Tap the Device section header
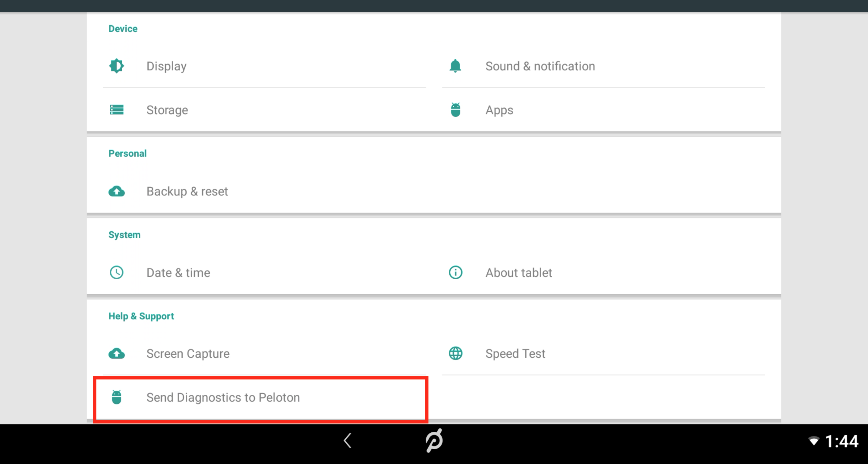The height and width of the screenshot is (464, 868). click(123, 29)
